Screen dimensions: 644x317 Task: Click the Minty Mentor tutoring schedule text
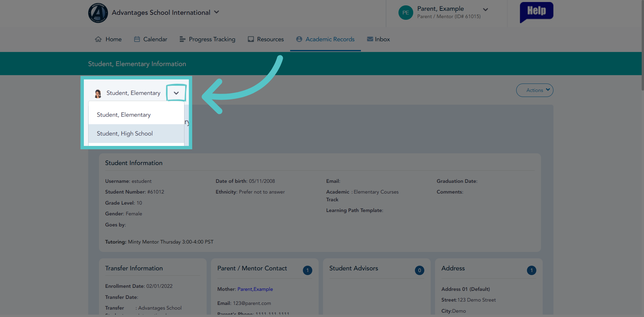(x=171, y=242)
